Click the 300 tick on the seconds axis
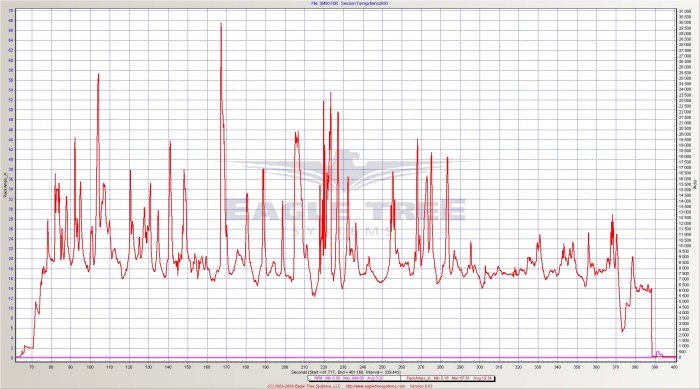700x389 pixels. tap(480, 367)
